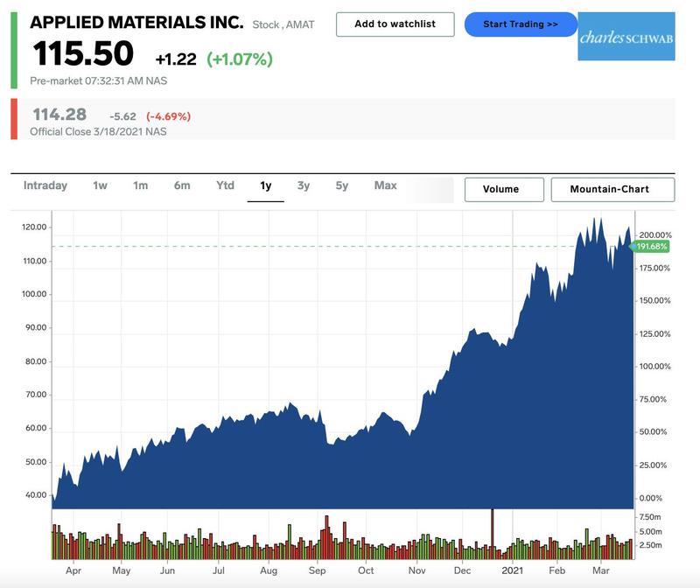Select the 1m time range
700x588 pixels.
pos(140,185)
